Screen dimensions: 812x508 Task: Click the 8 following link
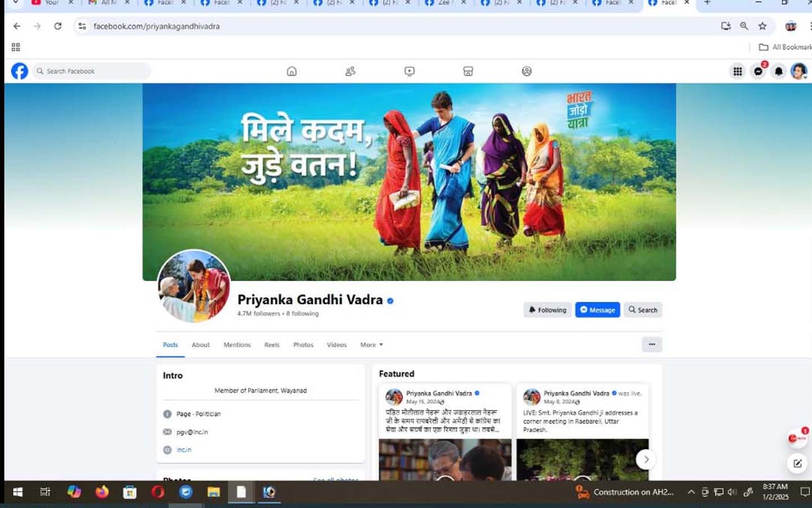[302, 314]
